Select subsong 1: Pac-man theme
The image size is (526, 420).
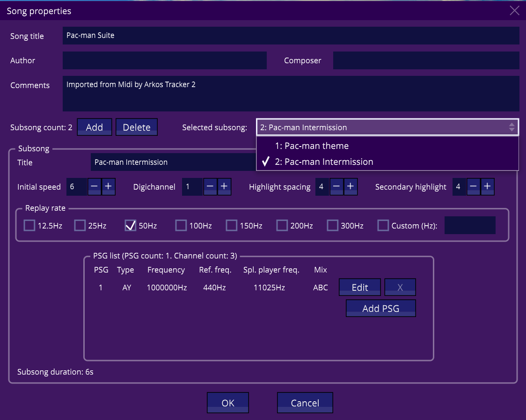click(387, 146)
